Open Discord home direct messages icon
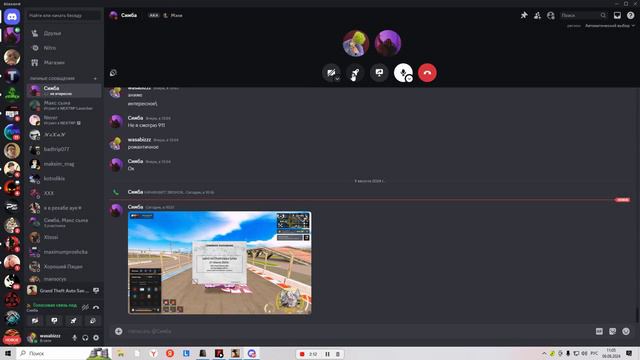 click(x=12, y=17)
